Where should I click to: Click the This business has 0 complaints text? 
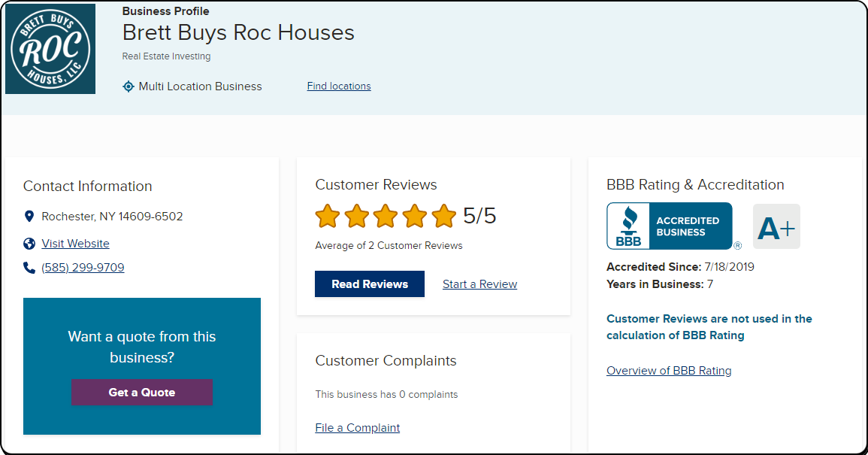point(386,395)
